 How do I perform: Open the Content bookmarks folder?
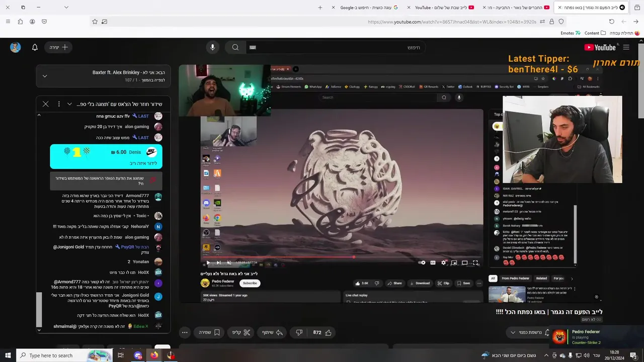[595, 33]
